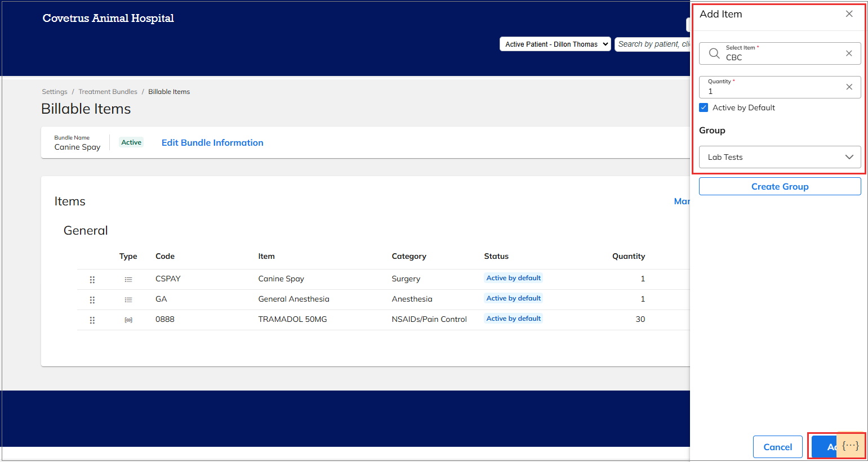Grab the drag handle on the Canine Spay row
The width and height of the screenshot is (868, 462).
pos(92,279)
